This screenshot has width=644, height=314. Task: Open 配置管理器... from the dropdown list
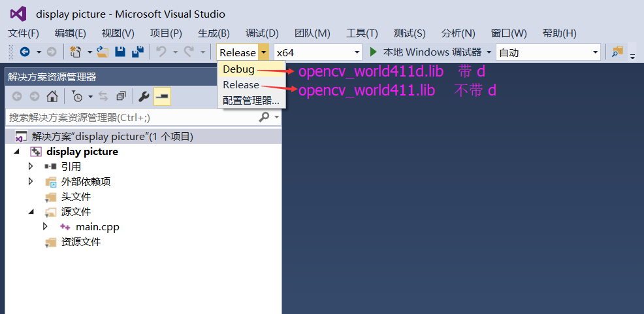pos(251,101)
